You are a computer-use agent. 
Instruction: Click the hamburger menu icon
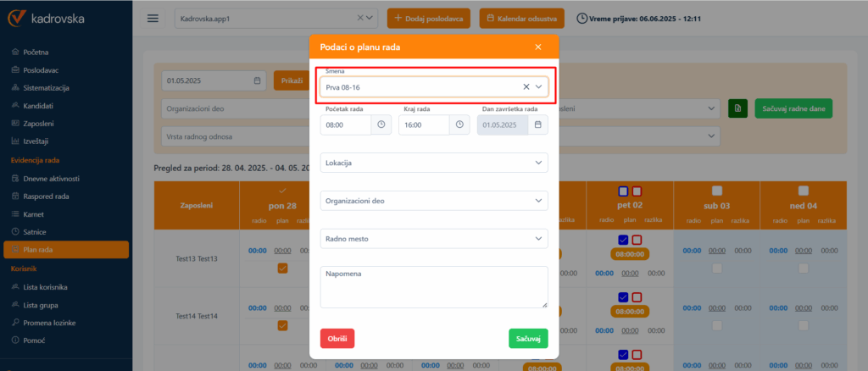point(153,19)
